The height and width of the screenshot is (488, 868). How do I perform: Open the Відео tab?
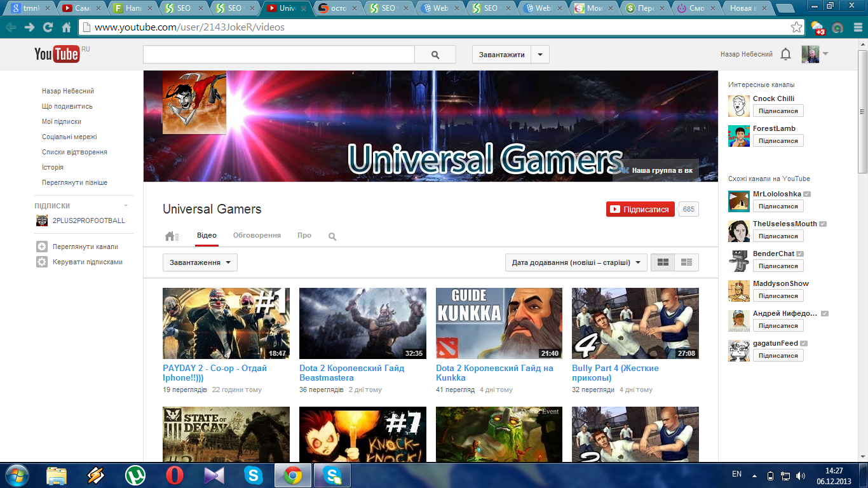point(207,235)
